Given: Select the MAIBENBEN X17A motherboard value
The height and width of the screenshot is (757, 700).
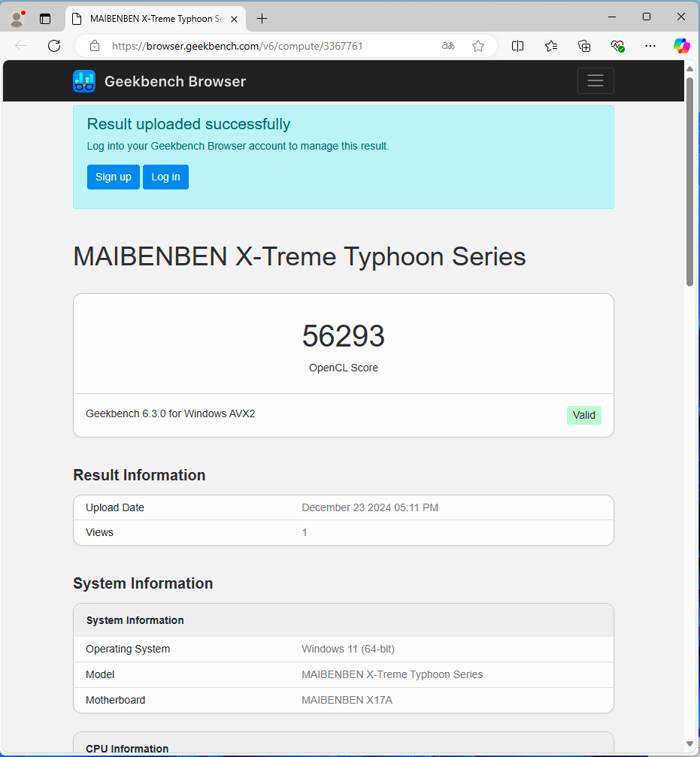Looking at the screenshot, I should (347, 700).
